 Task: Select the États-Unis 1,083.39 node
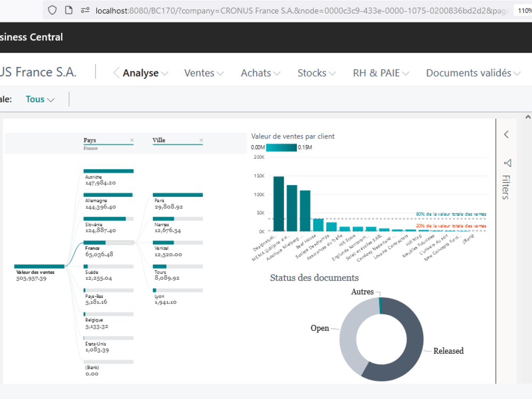pyautogui.click(x=109, y=345)
